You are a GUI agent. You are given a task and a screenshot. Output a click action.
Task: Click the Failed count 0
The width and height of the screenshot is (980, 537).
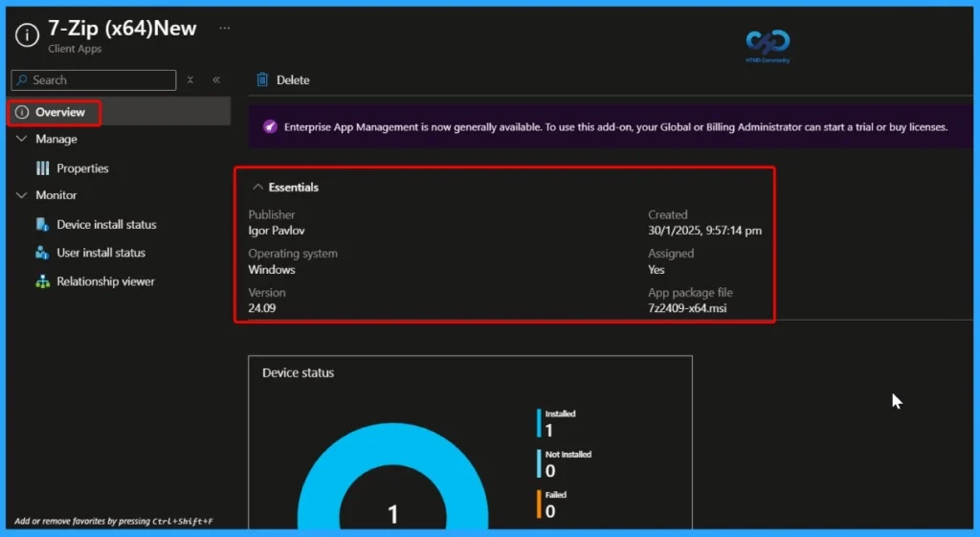[x=550, y=511]
